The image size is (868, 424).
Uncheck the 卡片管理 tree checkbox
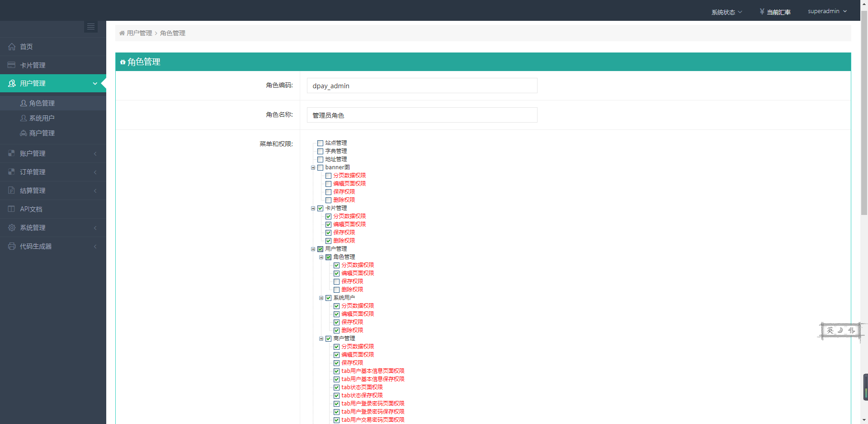(321, 208)
